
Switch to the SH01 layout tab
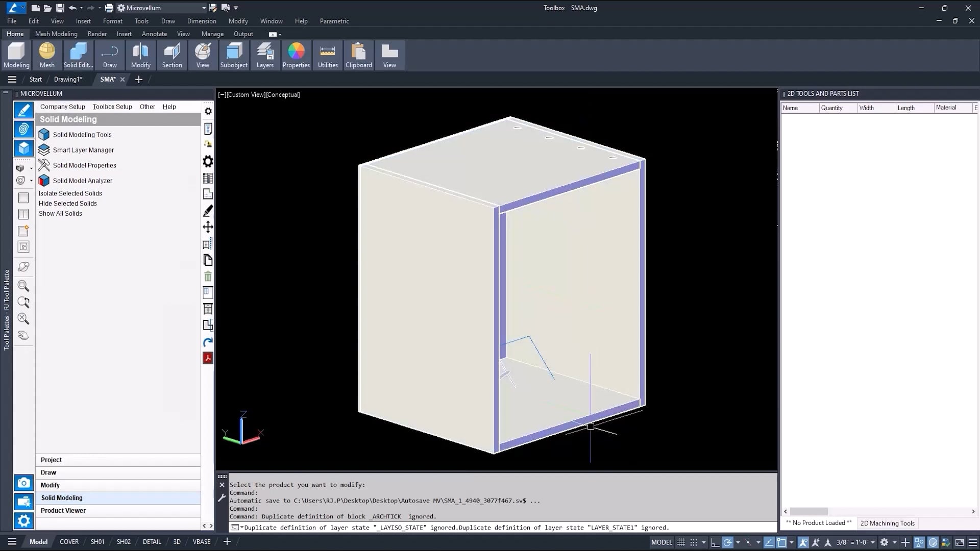(97, 542)
